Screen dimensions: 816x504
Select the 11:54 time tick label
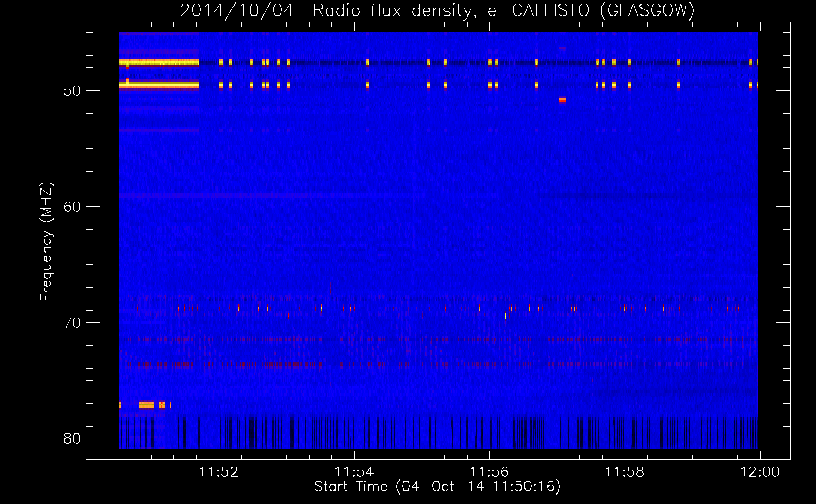point(354,472)
